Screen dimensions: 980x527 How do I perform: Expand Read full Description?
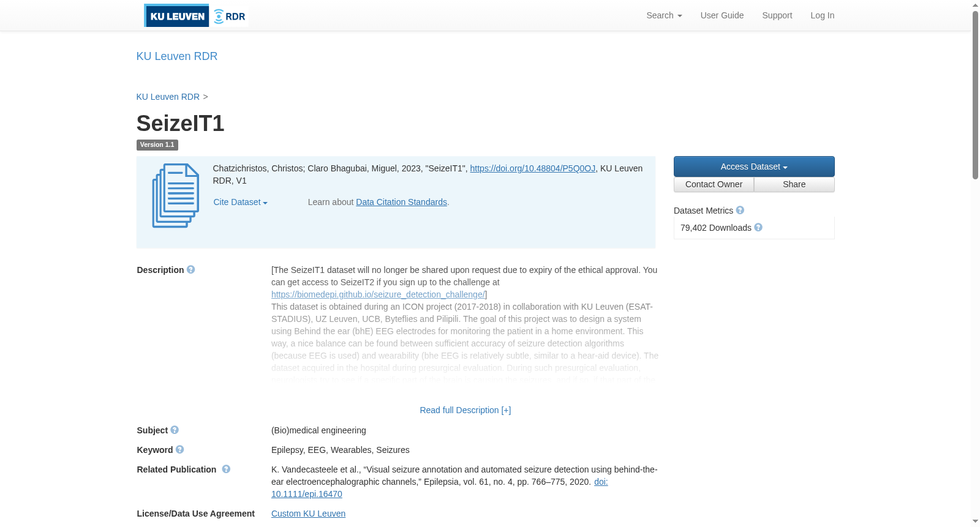[x=466, y=410]
